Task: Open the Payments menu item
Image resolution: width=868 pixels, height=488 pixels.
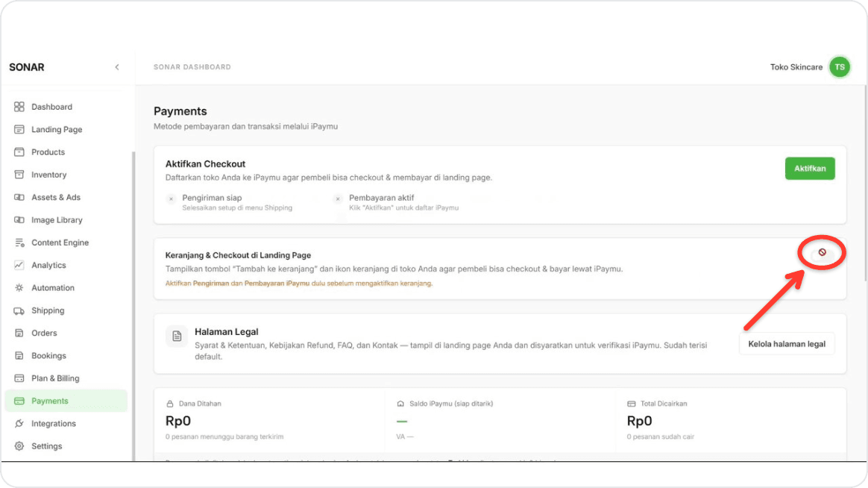Action: (66, 401)
